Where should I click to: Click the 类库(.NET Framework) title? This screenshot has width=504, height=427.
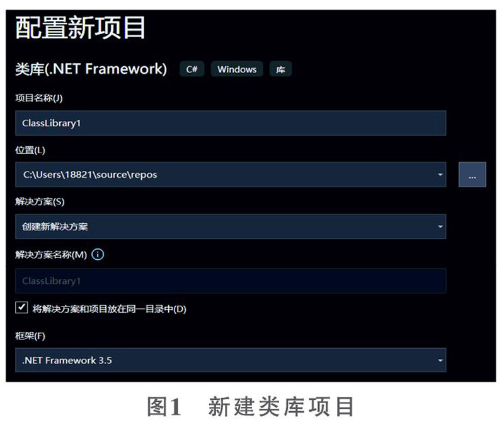91,69
